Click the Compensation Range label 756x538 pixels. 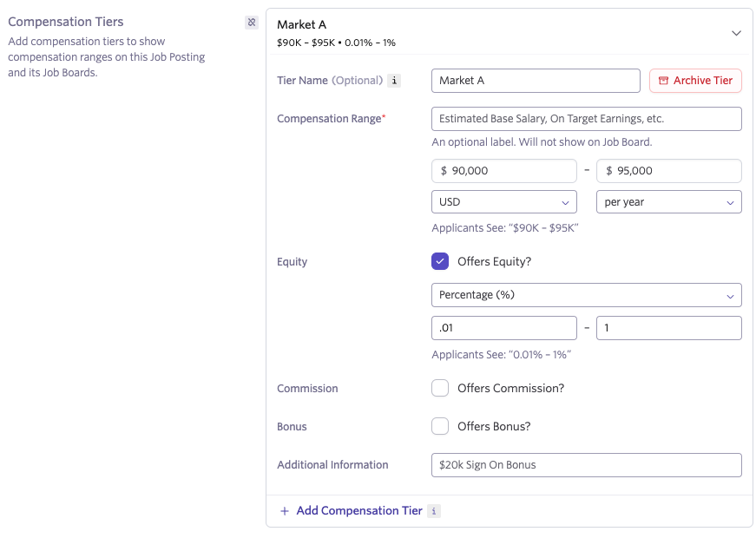click(332, 119)
